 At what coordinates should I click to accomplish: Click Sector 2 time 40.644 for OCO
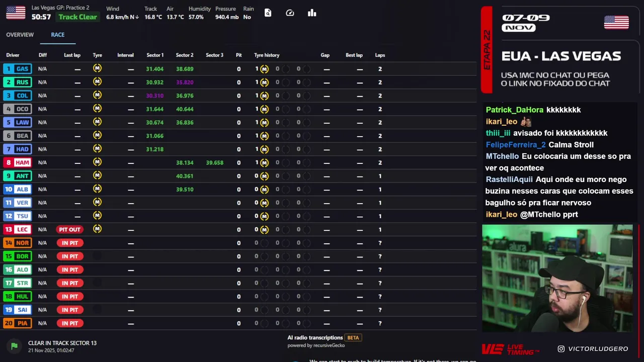pyautogui.click(x=185, y=109)
